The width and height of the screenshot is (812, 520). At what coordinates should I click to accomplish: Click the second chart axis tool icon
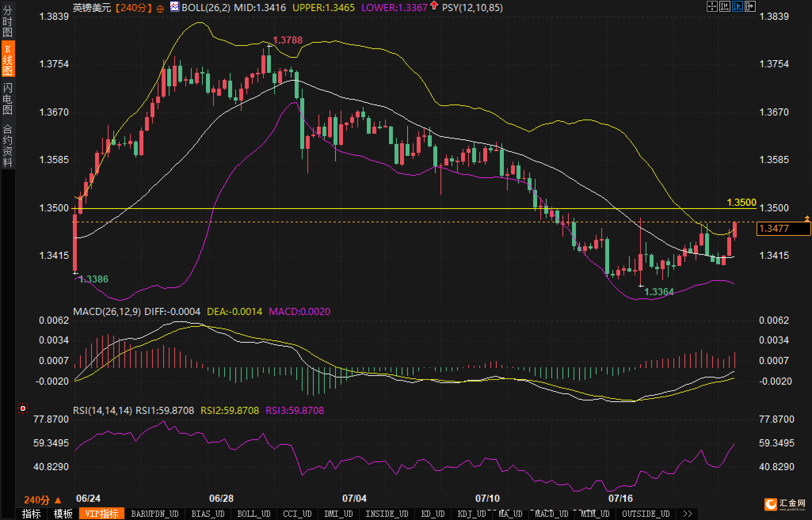click(x=725, y=6)
